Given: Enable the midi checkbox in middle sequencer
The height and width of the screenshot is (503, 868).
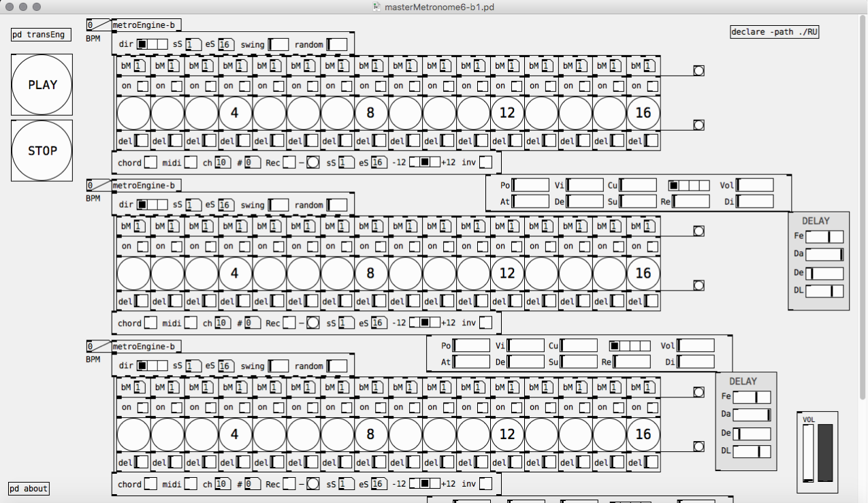Looking at the screenshot, I should coord(191,323).
